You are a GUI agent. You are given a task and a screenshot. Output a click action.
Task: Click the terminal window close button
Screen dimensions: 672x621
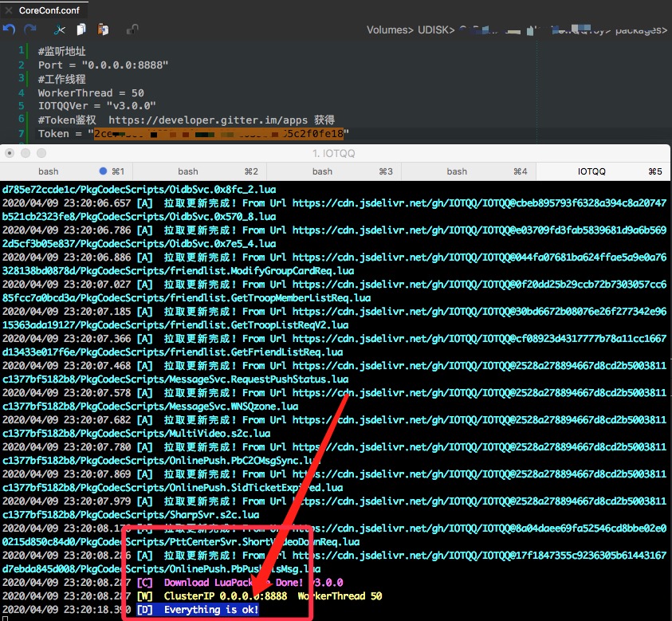[x=10, y=153]
